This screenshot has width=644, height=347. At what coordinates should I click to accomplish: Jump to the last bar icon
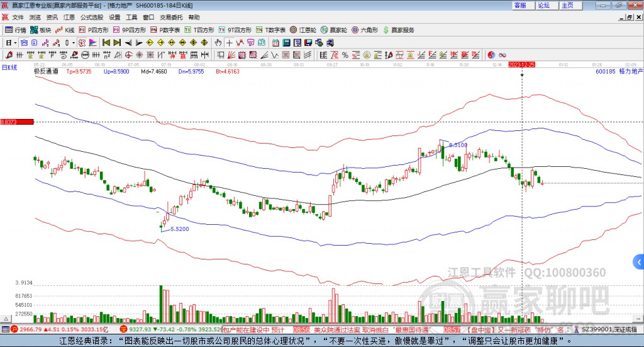click(117, 43)
